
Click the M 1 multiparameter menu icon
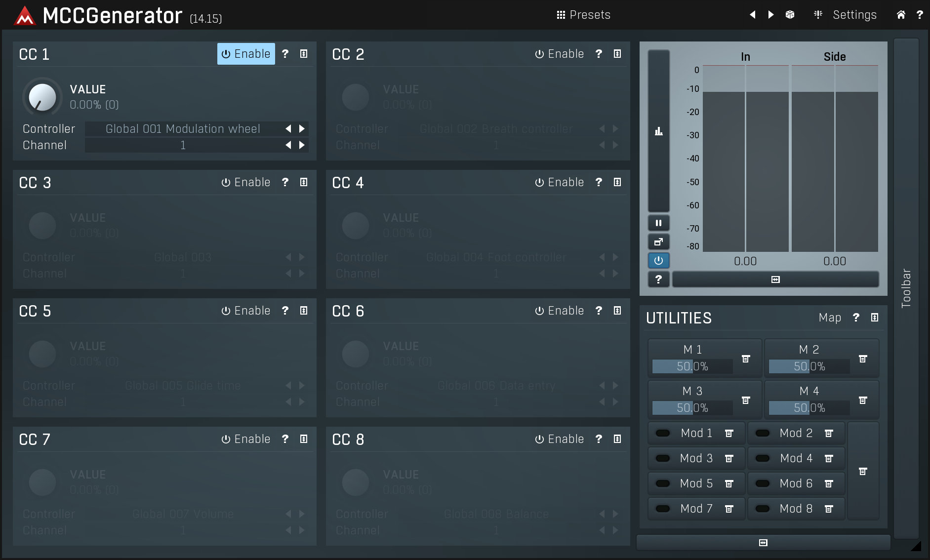point(746,359)
